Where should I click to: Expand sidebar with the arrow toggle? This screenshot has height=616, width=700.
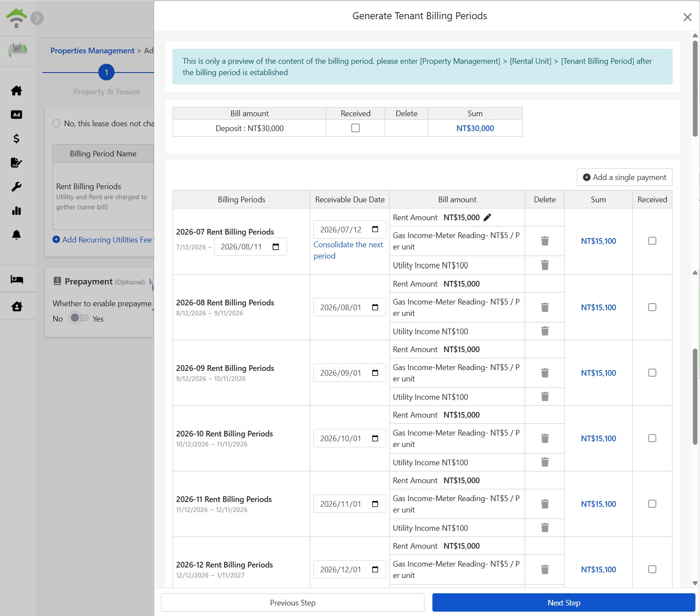point(37,18)
